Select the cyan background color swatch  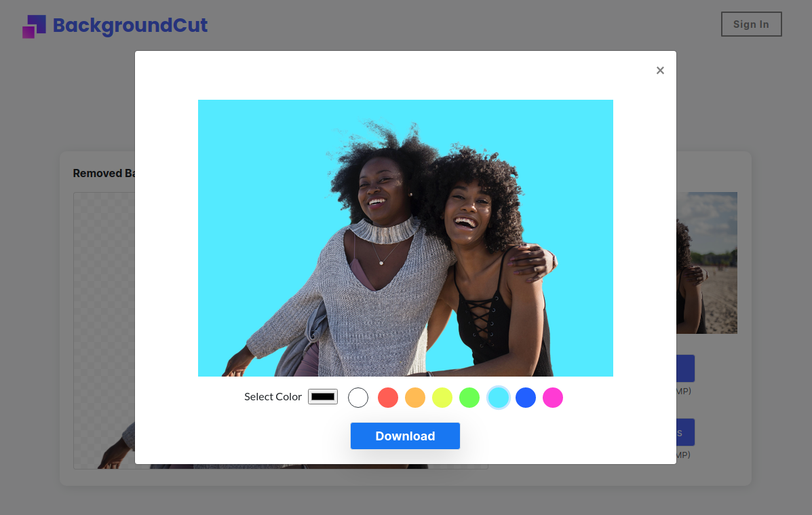click(x=499, y=398)
